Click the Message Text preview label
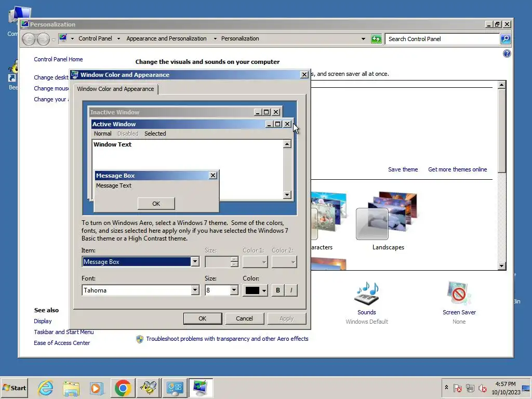The image size is (532, 399). (114, 185)
